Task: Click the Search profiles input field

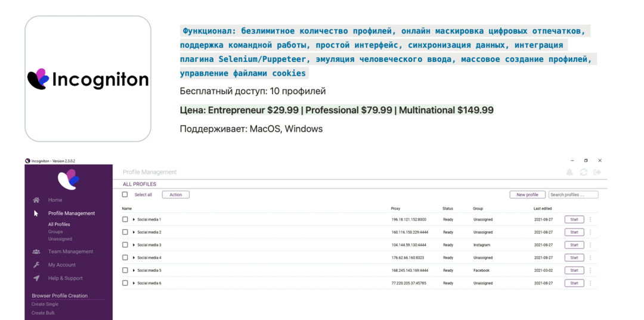Action: [x=574, y=195]
